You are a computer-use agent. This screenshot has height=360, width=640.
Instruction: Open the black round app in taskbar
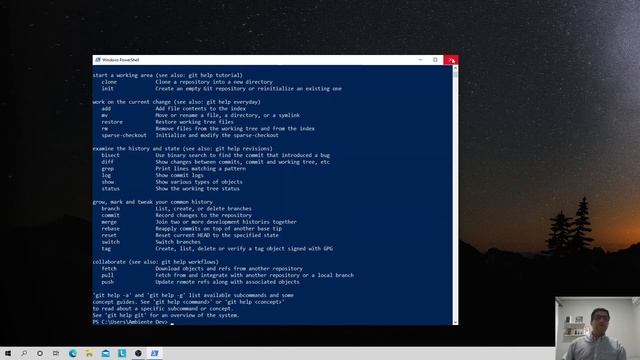138,353
